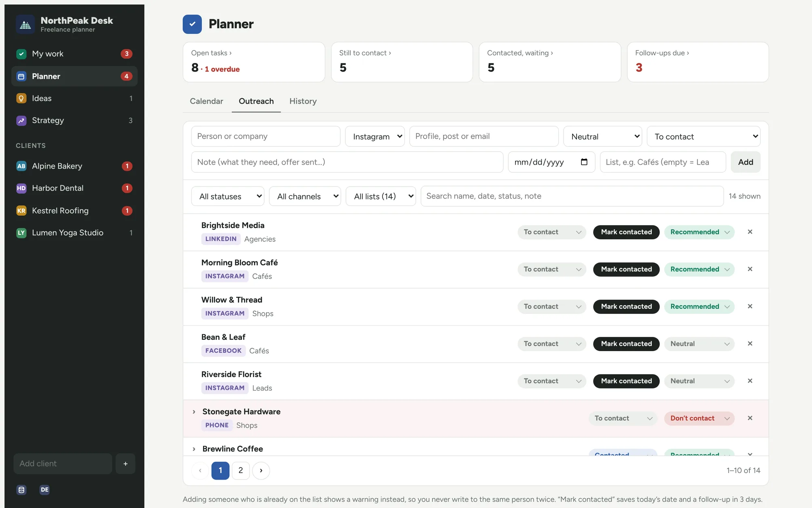The width and height of the screenshot is (812, 508).
Task: Go to page 2 of outreach list
Action: pyautogui.click(x=241, y=471)
